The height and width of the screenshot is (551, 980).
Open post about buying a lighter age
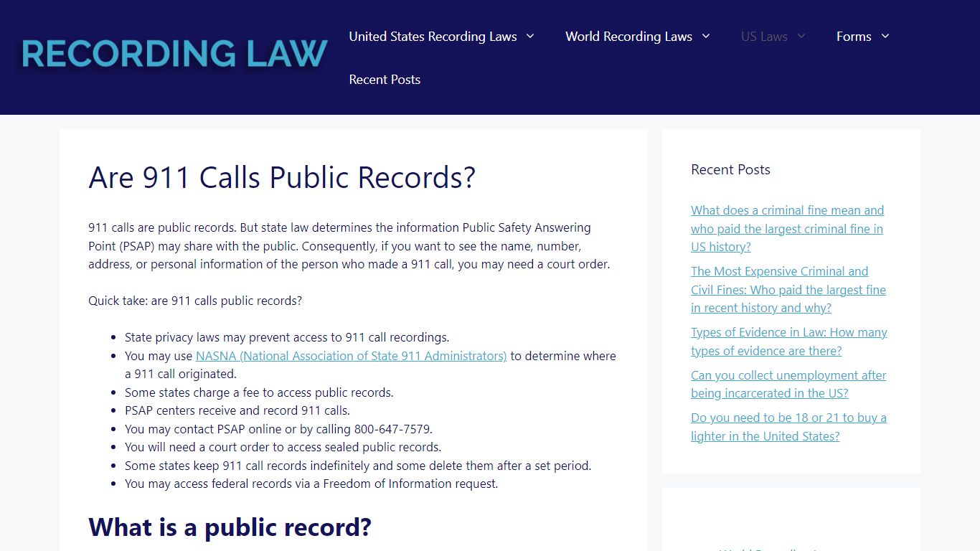(x=788, y=427)
